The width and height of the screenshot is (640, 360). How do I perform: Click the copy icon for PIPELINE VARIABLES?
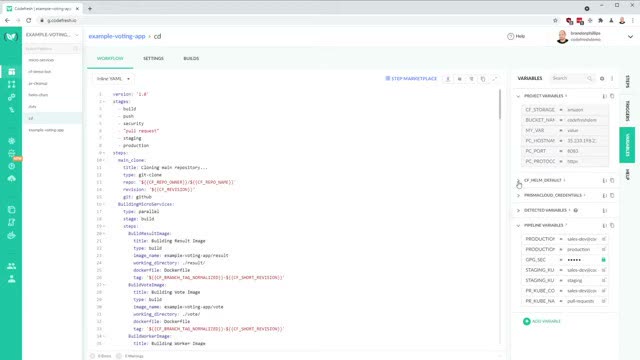(612, 226)
